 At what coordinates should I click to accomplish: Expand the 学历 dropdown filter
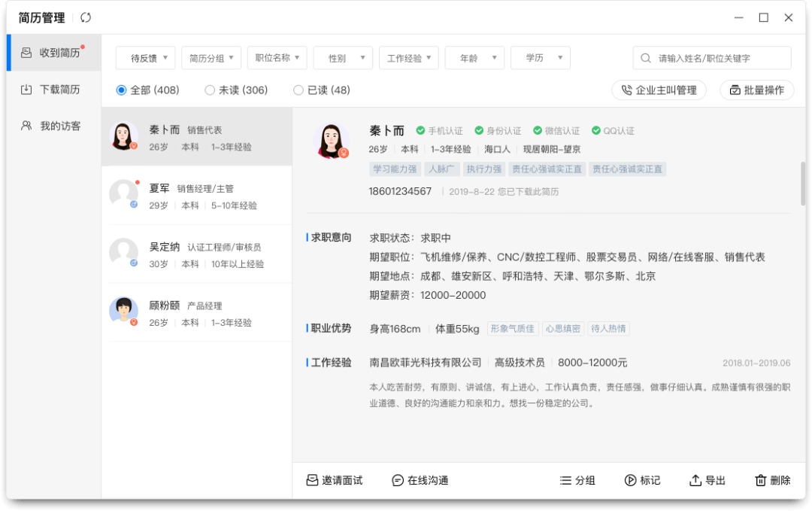coord(540,58)
